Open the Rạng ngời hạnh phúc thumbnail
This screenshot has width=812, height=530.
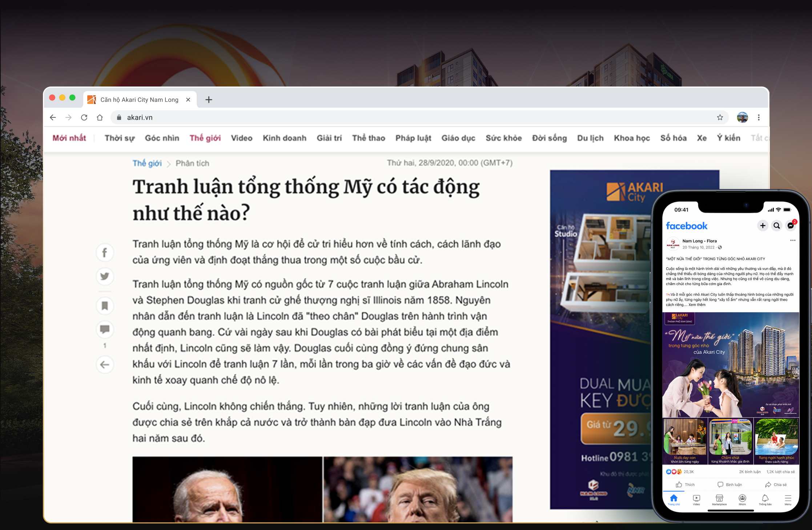[776, 441]
